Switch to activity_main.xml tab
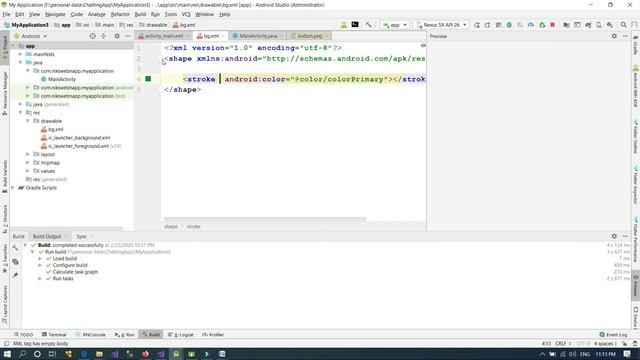The height and width of the screenshot is (360, 640). 164,36
